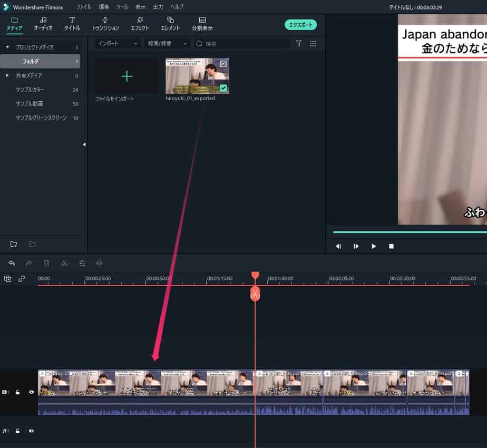Click the previous frame button

click(x=338, y=246)
